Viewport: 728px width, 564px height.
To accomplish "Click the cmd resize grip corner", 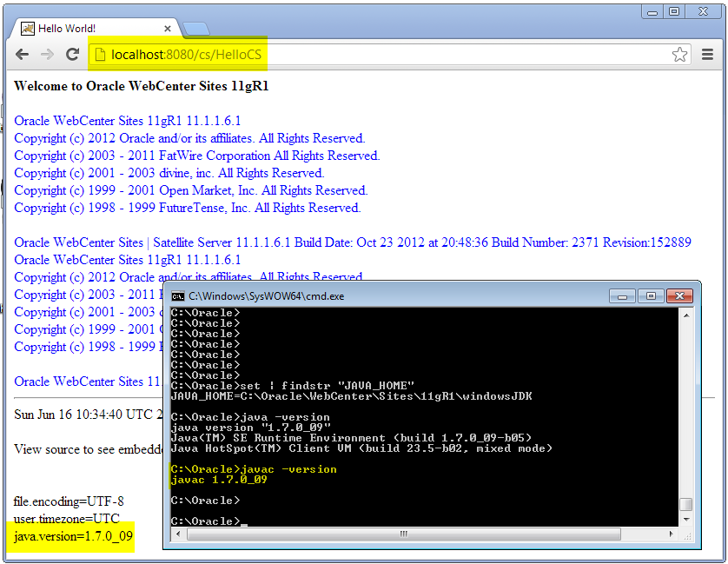I will point(687,535).
